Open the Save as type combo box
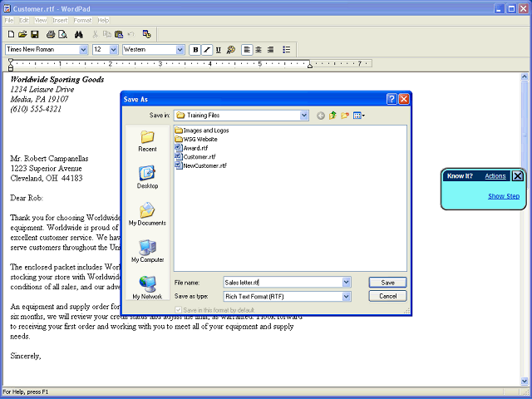 [287, 297]
